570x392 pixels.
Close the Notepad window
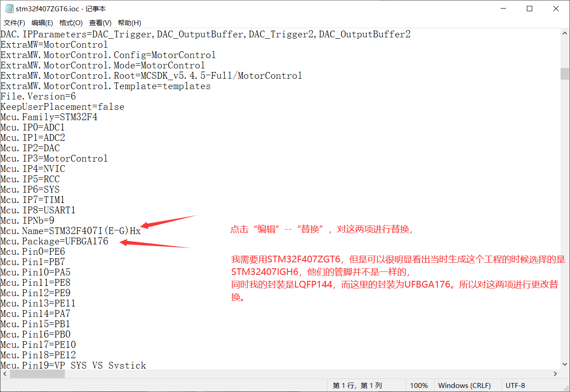(557, 9)
